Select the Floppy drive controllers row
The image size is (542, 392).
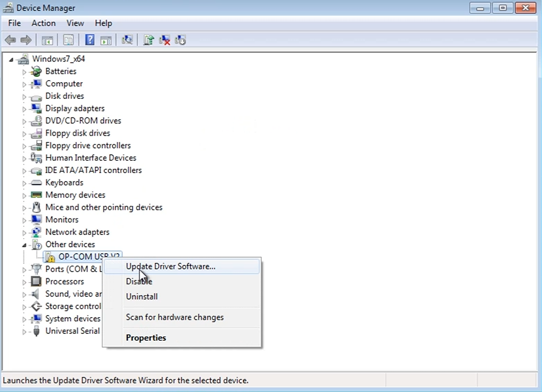(88, 145)
